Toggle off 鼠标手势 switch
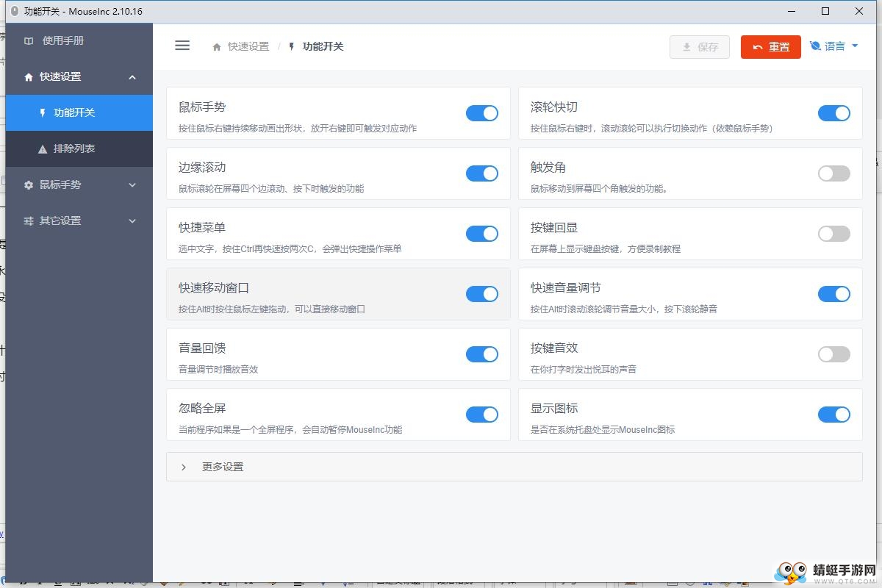The height and width of the screenshot is (588, 882). pyautogui.click(x=482, y=113)
